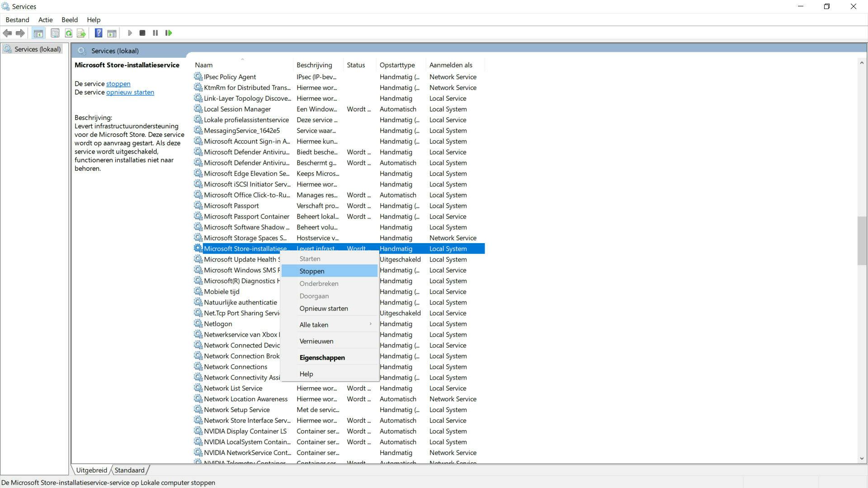Viewport: 868px width, 488px height.
Task: Click the Start Service toolbar icon
Action: coord(130,33)
